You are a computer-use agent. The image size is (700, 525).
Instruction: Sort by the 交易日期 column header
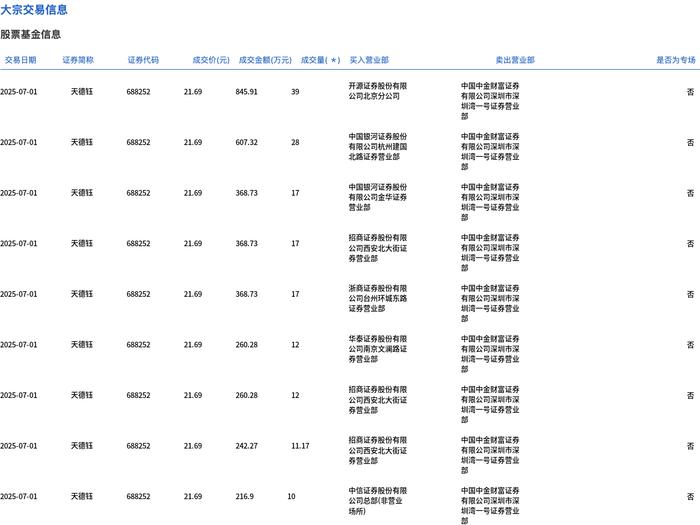coord(20,60)
